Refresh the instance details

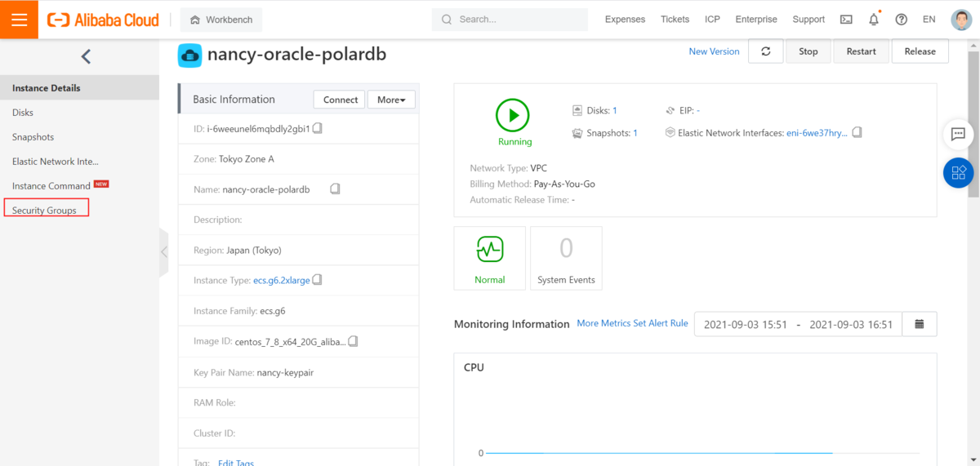click(x=765, y=51)
